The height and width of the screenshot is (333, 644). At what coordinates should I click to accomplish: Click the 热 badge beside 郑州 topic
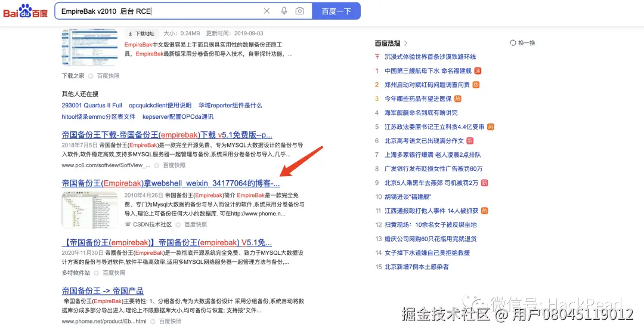pos(476,85)
